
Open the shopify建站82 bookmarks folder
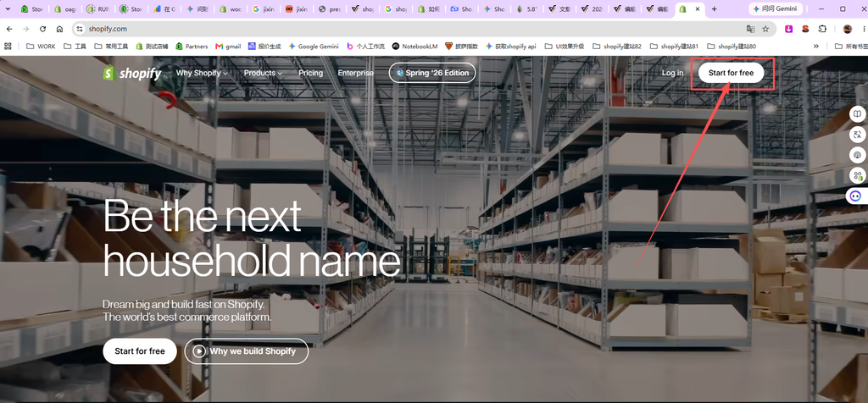pos(617,47)
